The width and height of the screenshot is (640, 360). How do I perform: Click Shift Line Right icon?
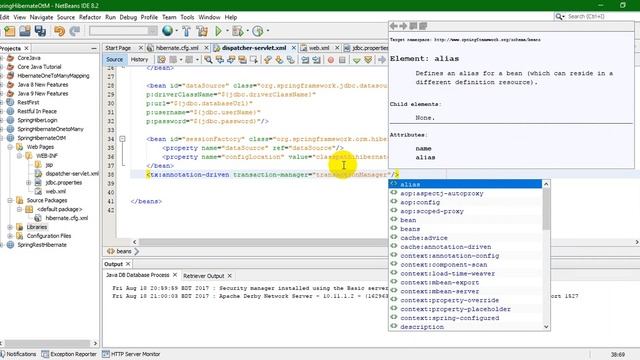point(316,60)
